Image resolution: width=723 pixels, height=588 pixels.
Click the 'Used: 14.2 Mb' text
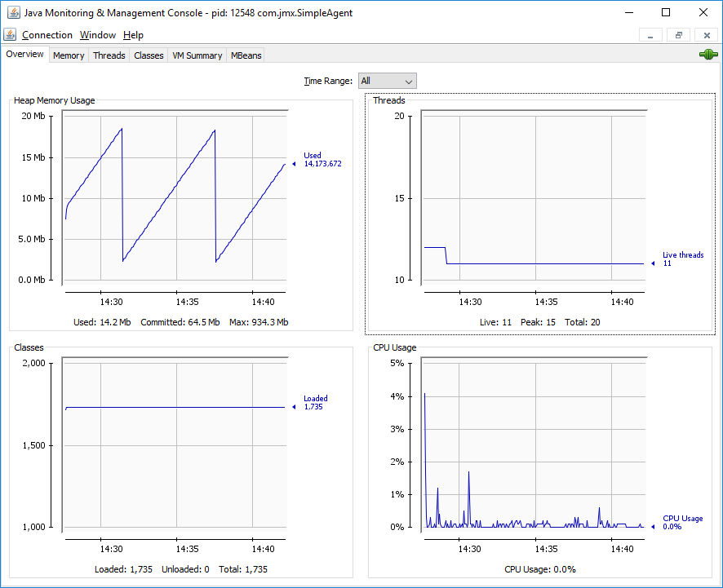pyautogui.click(x=102, y=322)
